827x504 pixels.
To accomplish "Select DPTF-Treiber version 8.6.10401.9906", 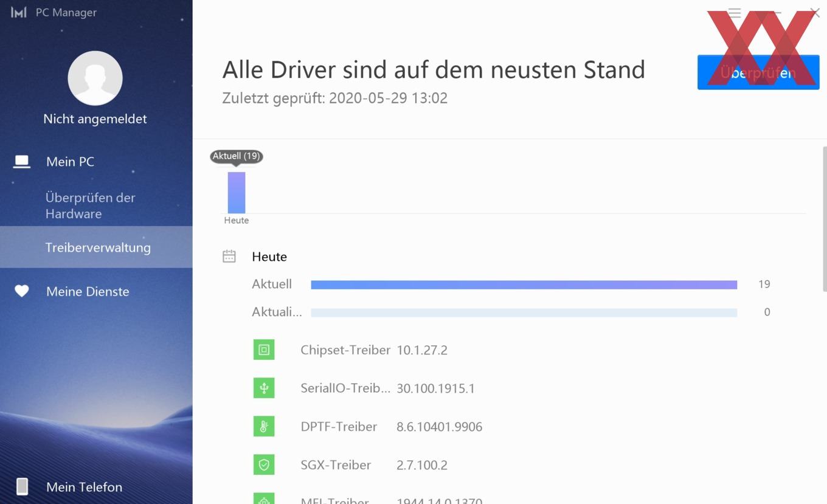I will point(439,426).
